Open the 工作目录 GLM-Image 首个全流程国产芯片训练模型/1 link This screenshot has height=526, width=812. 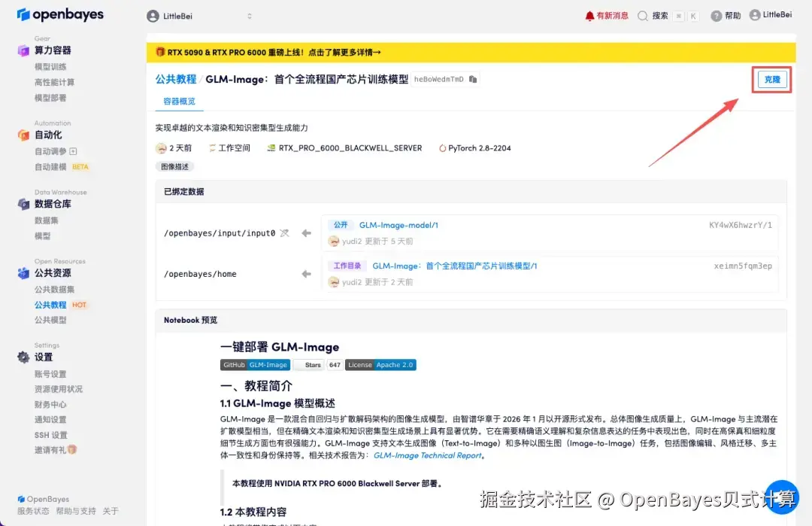pos(454,266)
